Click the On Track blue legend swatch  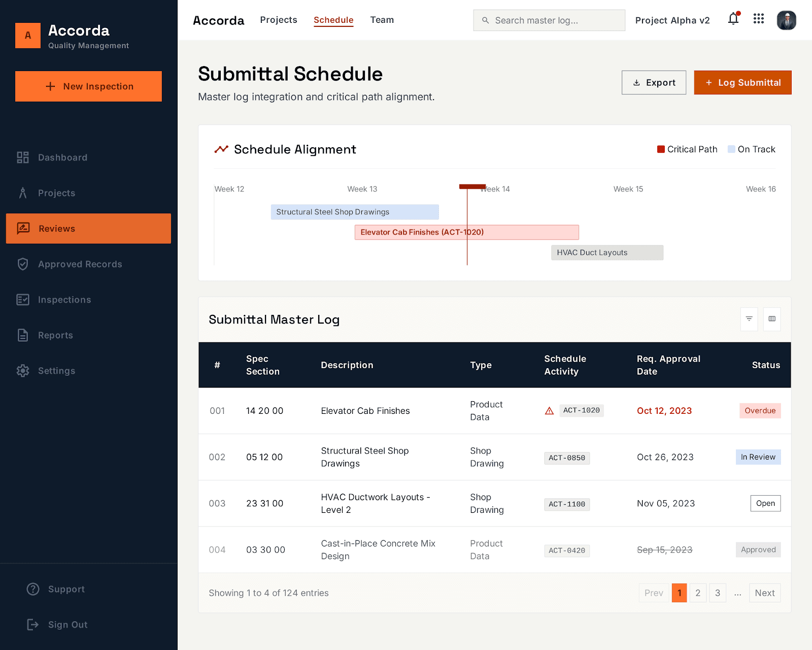coord(731,149)
